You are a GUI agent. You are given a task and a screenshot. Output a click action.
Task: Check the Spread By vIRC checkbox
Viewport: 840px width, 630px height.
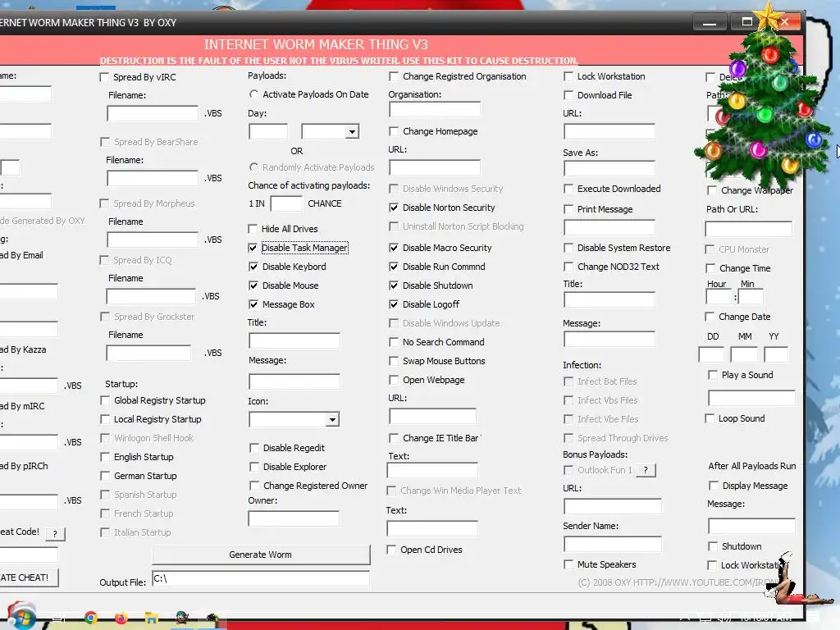(104, 77)
